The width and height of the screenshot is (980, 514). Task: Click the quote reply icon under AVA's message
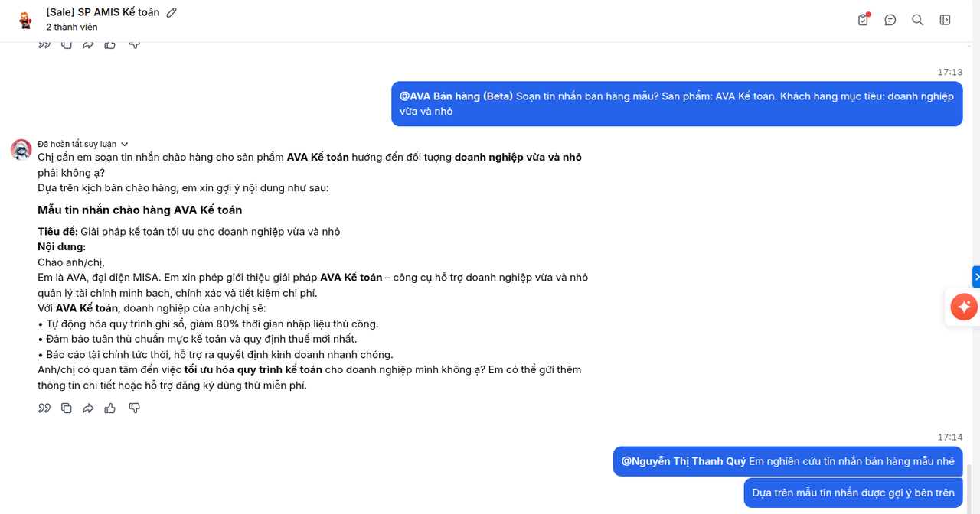point(44,408)
